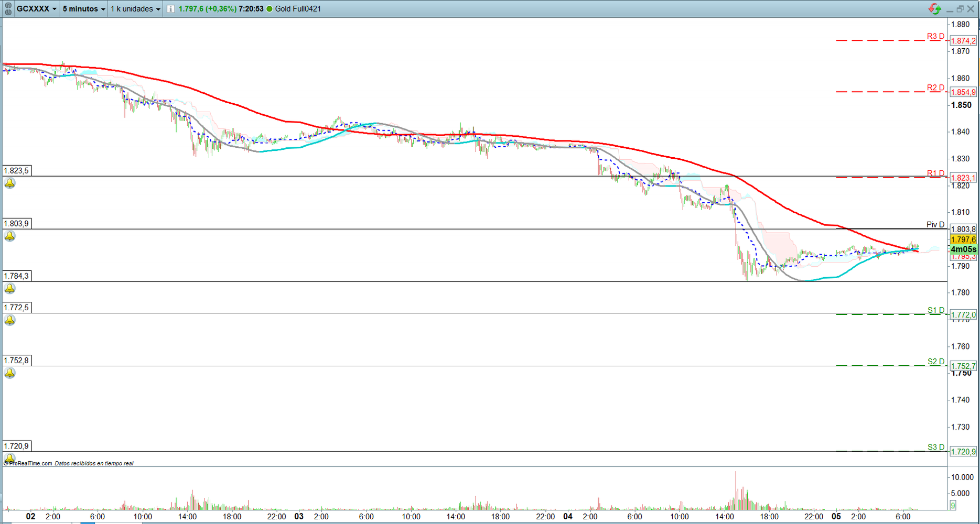Click the 1.772,0 green price tag
980x524 pixels.
pos(963,315)
